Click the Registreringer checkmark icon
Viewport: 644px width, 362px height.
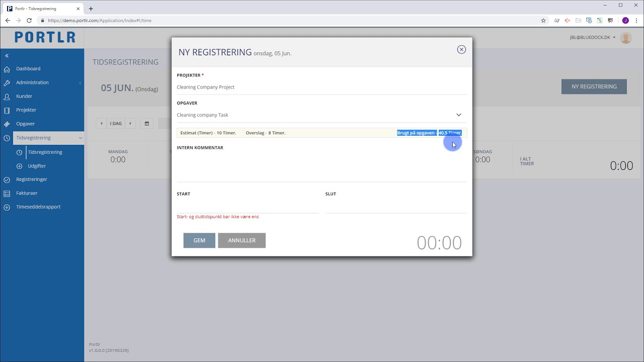coord(7,179)
